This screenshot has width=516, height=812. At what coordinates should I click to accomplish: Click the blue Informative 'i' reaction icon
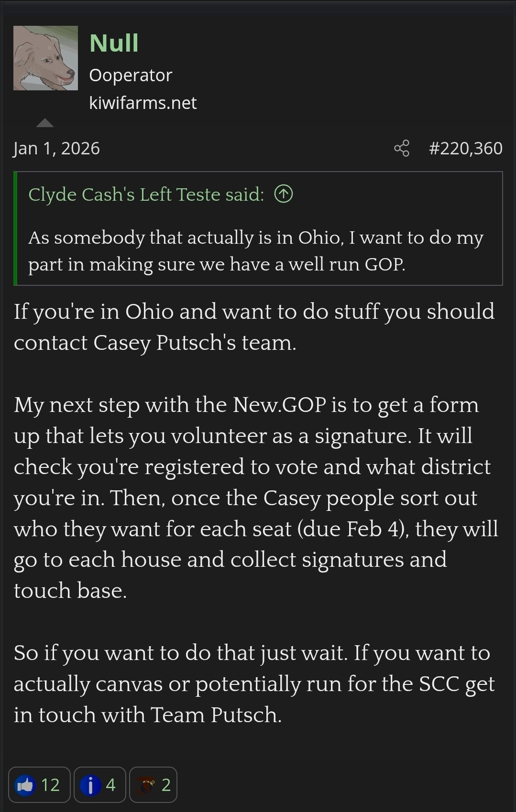[x=90, y=785]
